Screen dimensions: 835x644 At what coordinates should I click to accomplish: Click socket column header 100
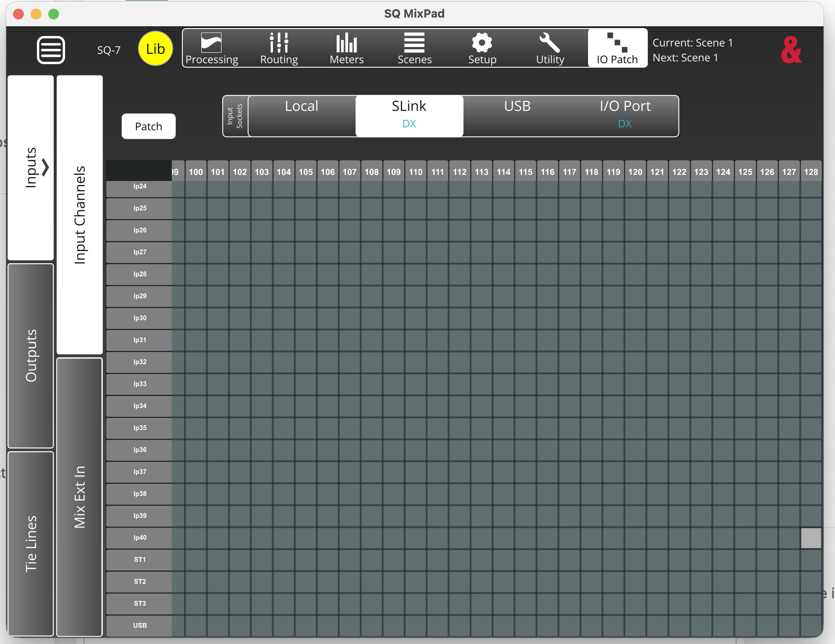(196, 171)
